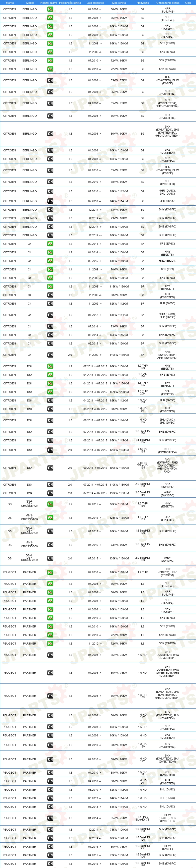This screenshot has height=868, width=196.
Task: Click the ON icon in Partner 01.2015 BHW (DV6FE) row
Action: click(50, 847)
